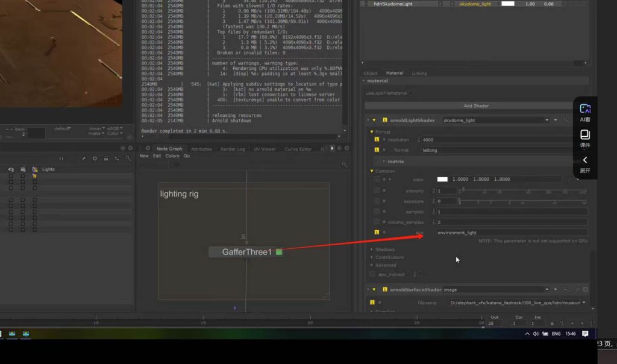Expand the Shadows section

384,249
